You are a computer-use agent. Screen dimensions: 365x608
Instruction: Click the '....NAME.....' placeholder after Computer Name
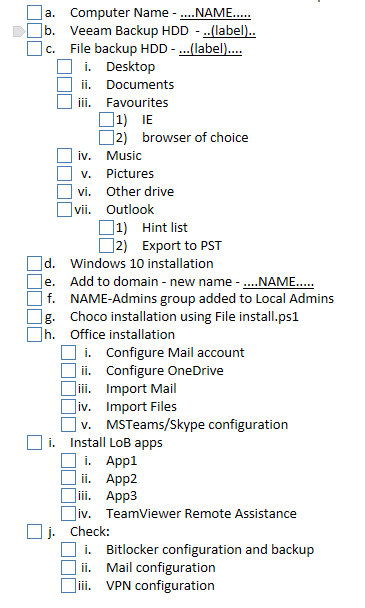click(x=215, y=13)
